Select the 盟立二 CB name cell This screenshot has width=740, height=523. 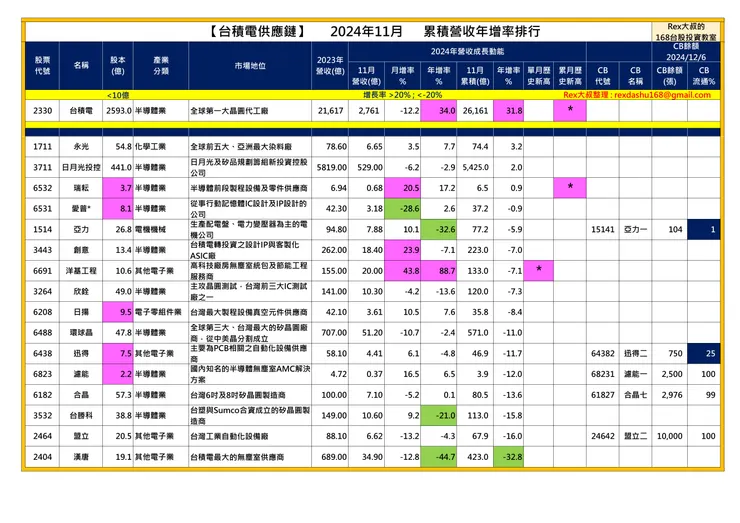[x=635, y=436]
